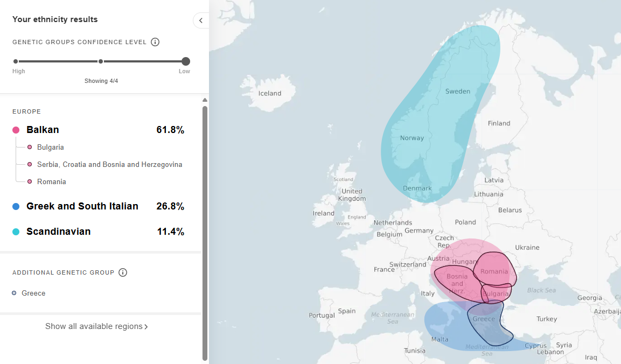Image resolution: width=621 pixels, height=364 pixels.
Task: Click the Finland label on the map
Action: (x=499, y=123)
